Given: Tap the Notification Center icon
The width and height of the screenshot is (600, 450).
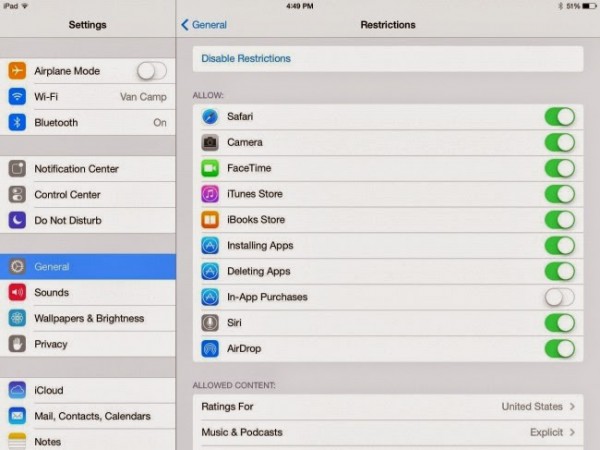Looking at the screenshot, I should pos(17,169).
